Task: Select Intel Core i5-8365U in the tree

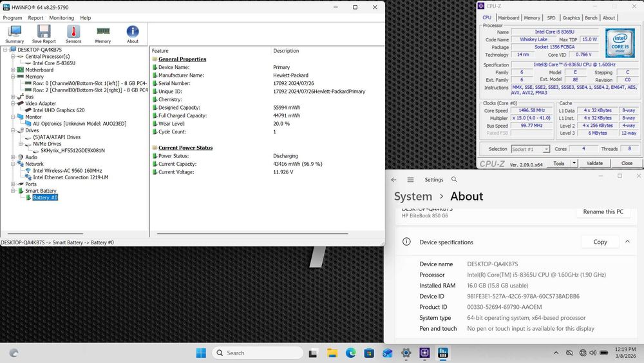Action: coord(54,63)
